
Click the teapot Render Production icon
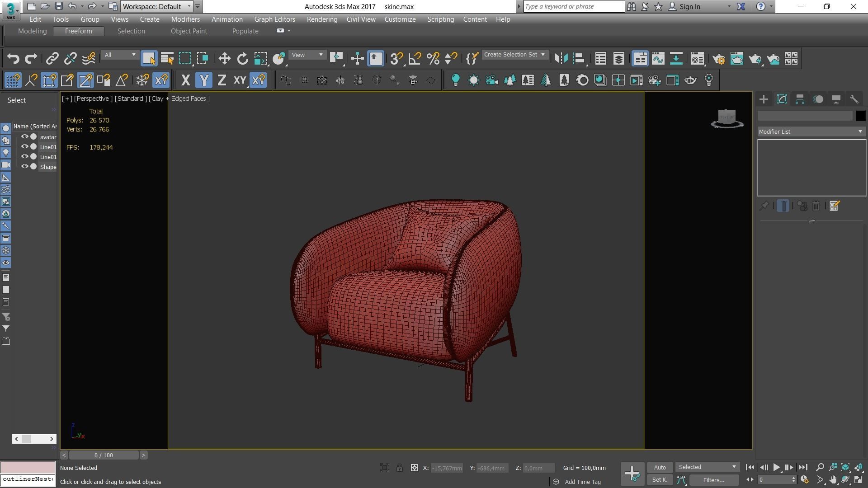pyautogui.click(x=755, y=59)
